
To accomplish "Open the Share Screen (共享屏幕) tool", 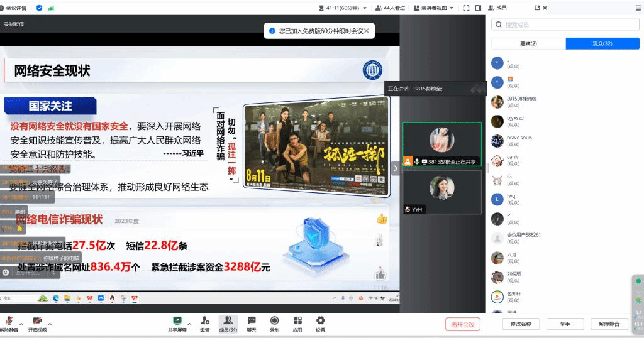I will (x=177, y=324).
